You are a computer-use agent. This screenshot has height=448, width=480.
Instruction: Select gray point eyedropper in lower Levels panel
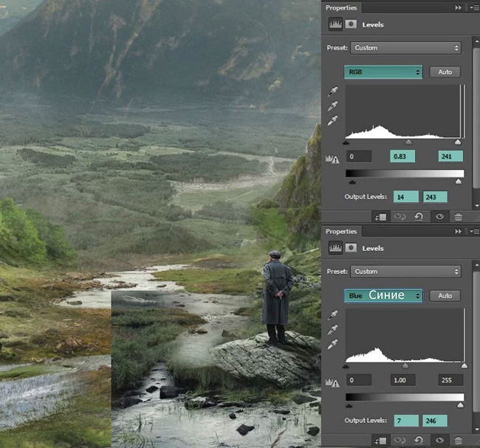(332, 330)
